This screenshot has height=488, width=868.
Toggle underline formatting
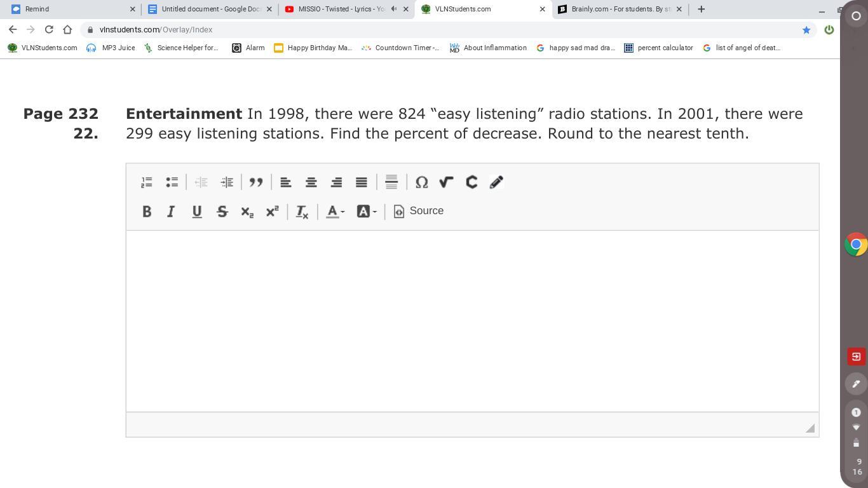coord(197,212)
